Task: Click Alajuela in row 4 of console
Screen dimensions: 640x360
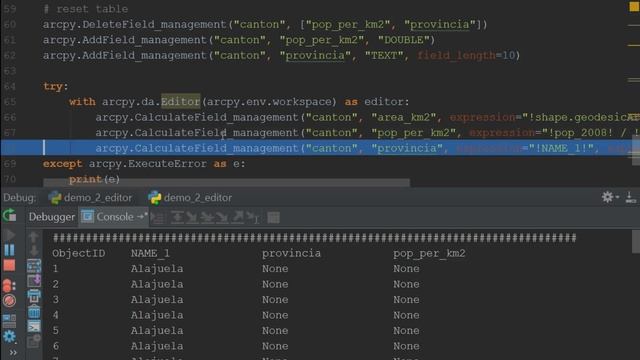Action: click(157, 315)
